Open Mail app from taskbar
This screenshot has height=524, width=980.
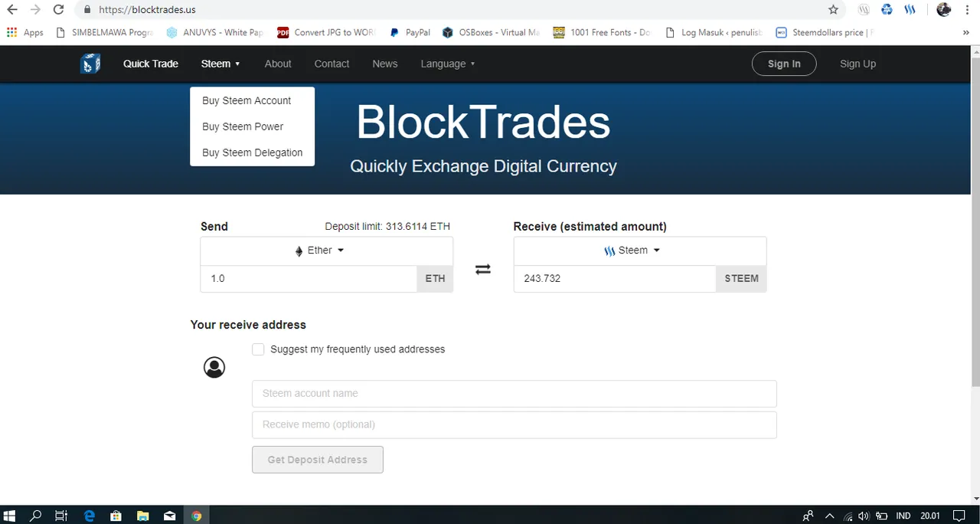[169, 516]
